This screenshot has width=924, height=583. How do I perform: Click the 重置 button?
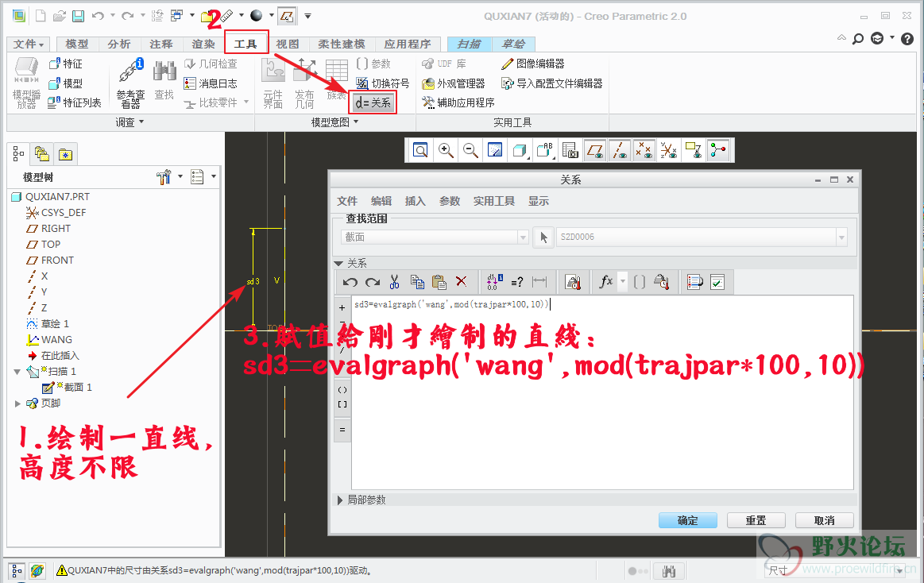point(756,520)
